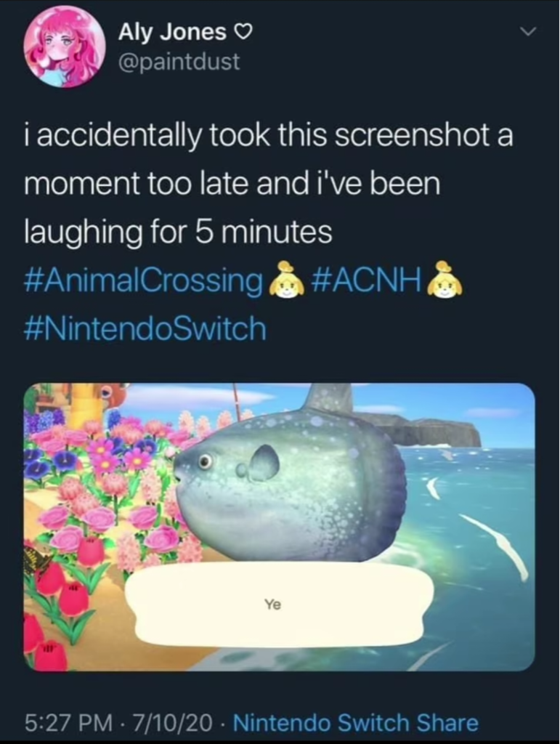Expand tweet options chevron at top right

(x=527, y=32)
